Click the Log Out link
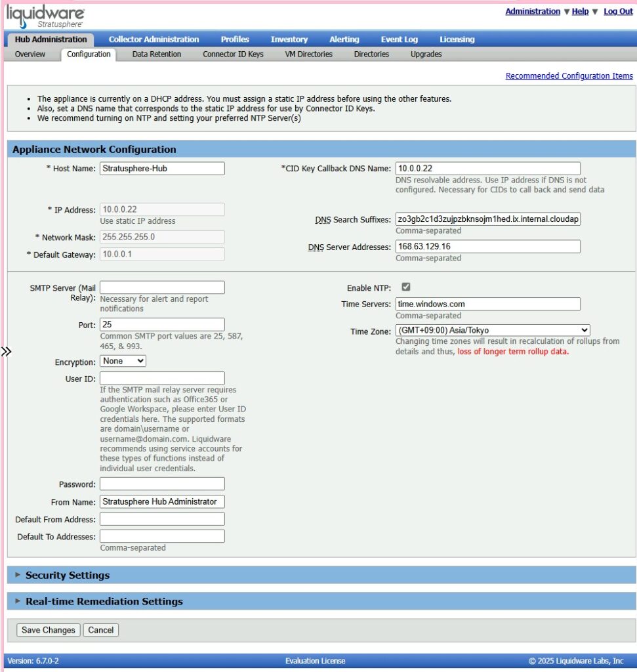 (618, 12)
